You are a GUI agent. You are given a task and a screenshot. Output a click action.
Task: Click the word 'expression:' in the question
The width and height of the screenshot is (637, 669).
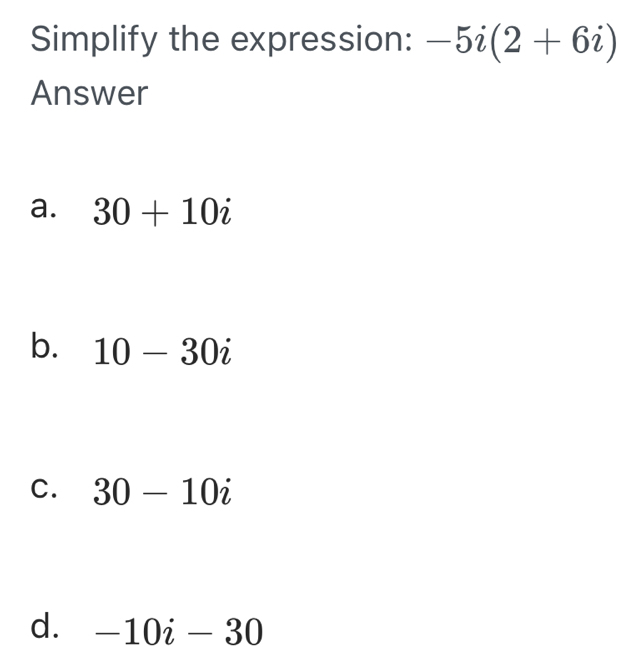pyautogui.click(x=322, y=41)
